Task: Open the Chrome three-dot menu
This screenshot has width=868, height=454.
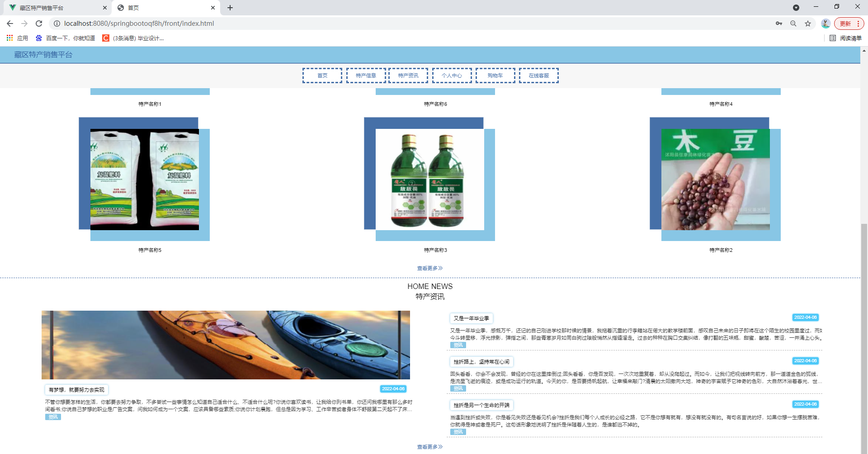Action: (859, 24)
